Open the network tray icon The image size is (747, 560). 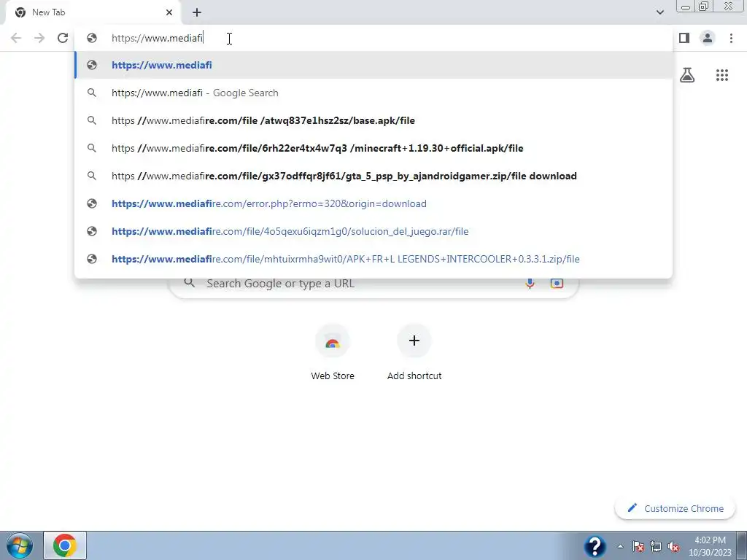[x=656, y=546]
